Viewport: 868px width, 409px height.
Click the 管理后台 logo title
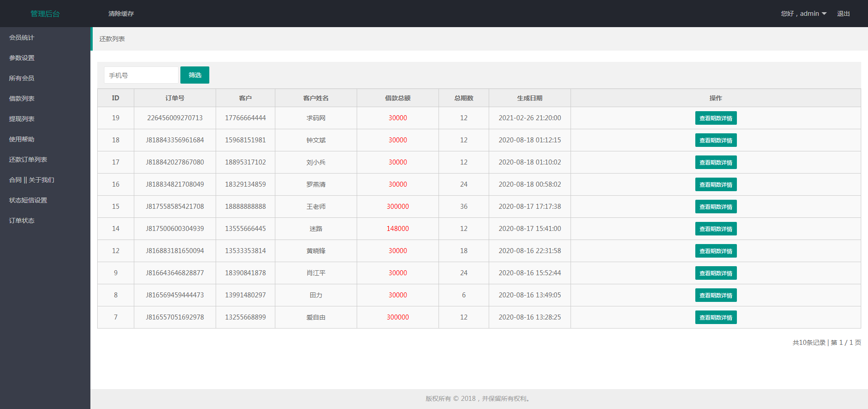45,14
